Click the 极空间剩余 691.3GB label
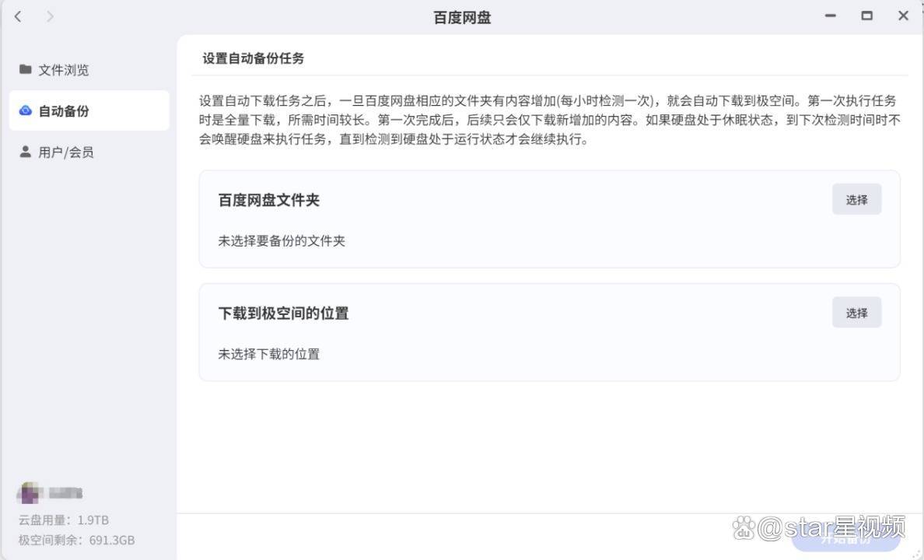924x560 pixels. [76, 540]
